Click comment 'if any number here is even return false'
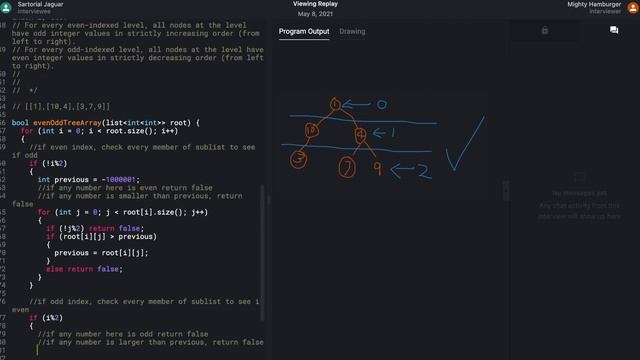640x360 pixels. (x=125, y=188)
